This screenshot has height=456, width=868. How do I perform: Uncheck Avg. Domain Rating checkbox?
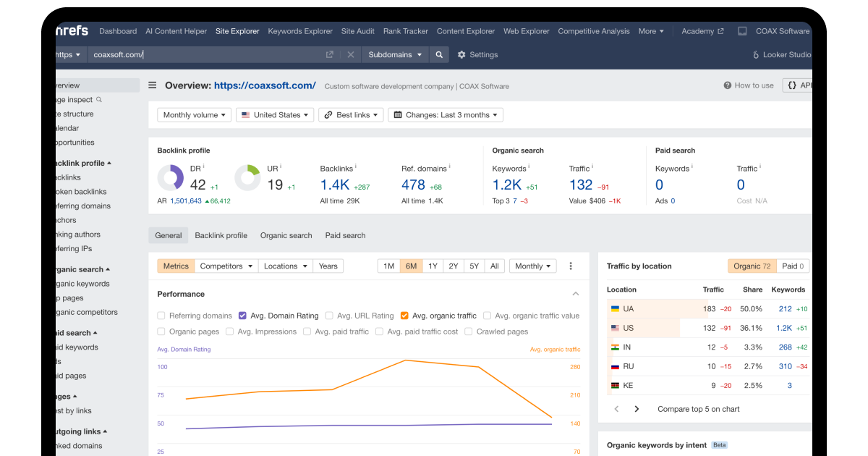[243, 316]
